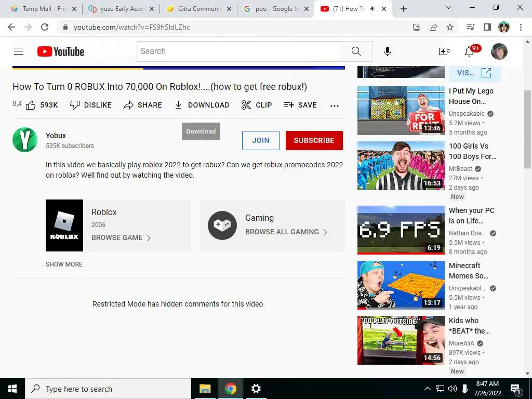532x399 pixels.
Task: Open the three-dot more actions menu
Action: point(335,106)
